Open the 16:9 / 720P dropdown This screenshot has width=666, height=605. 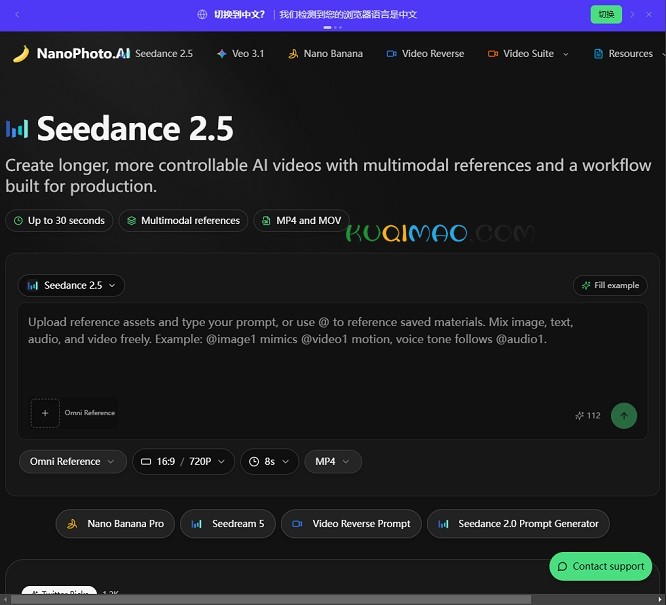point(183,461)
